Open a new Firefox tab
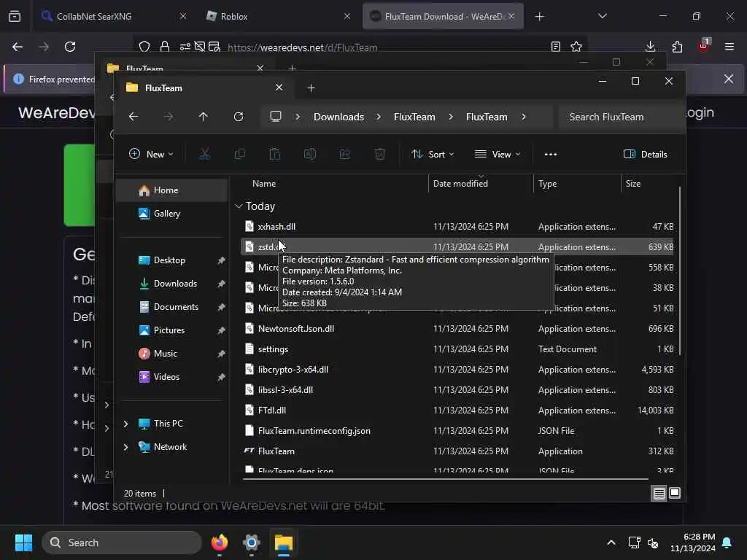This screenshot has height=560, width=747. (539, 17)
